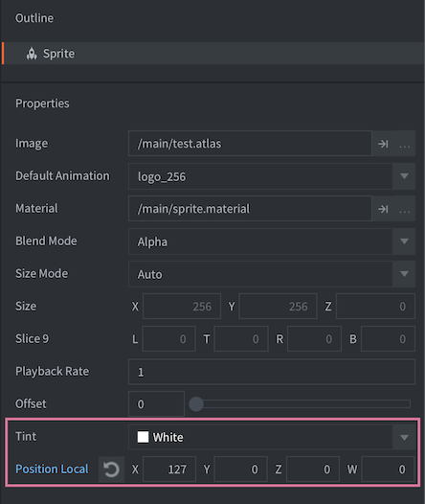This screenshot has width=425, height=504.
Task: Click the Tint dropdown arrow
Action: point(404,437)
